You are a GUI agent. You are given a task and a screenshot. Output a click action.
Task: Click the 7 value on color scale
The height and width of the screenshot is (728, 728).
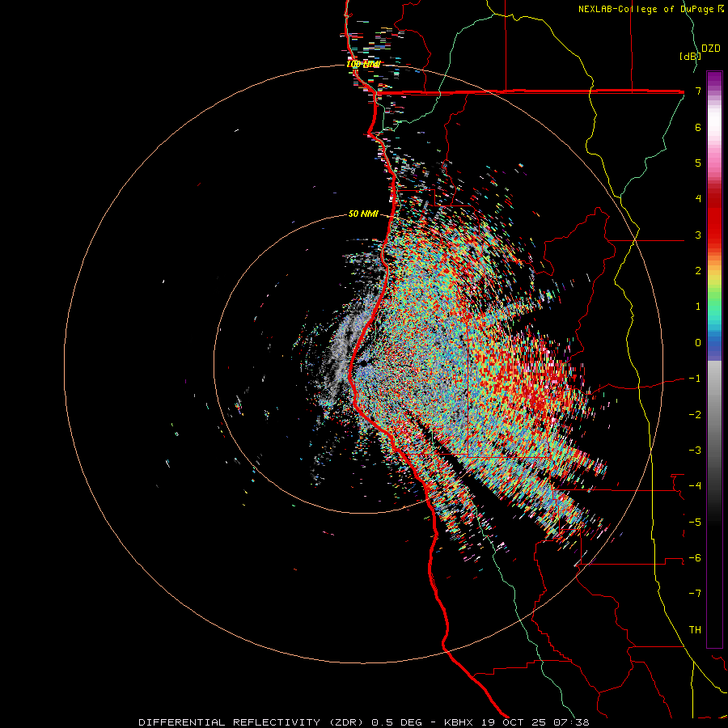[x=698, y=91]
